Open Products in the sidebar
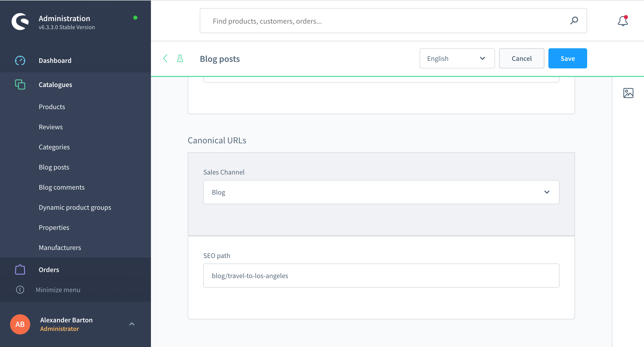The image size is (644, 347). [52, 107]
